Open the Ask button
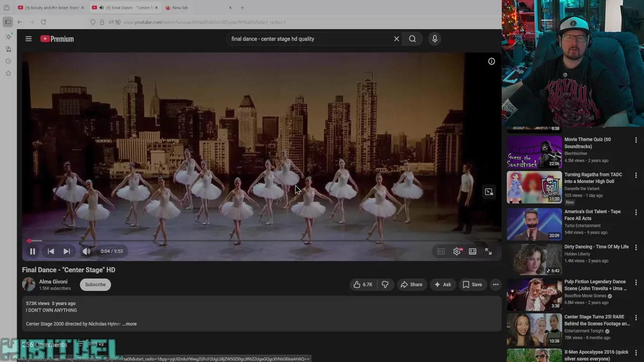Image resolution: width=644 pixels, height=362 pixels. pos(442,285)
